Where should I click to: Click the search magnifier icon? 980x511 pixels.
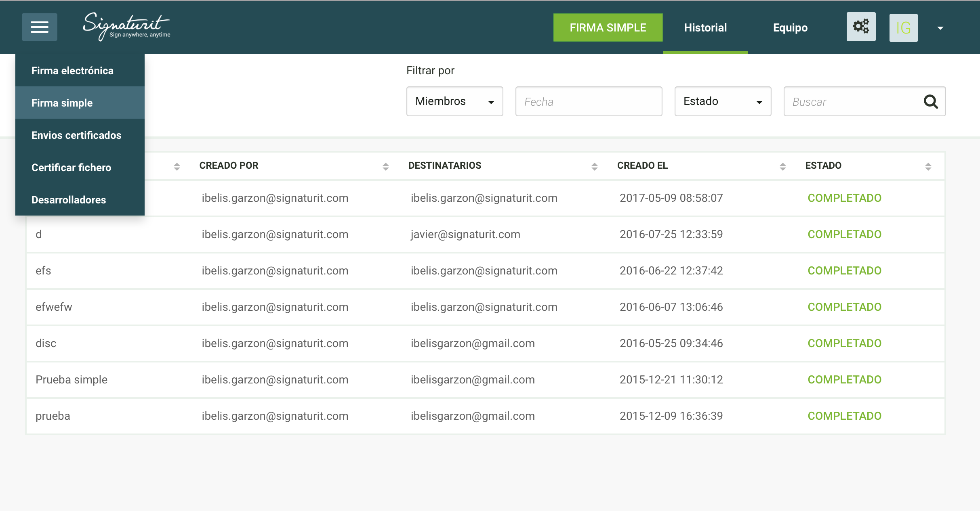tap(931, 102)
